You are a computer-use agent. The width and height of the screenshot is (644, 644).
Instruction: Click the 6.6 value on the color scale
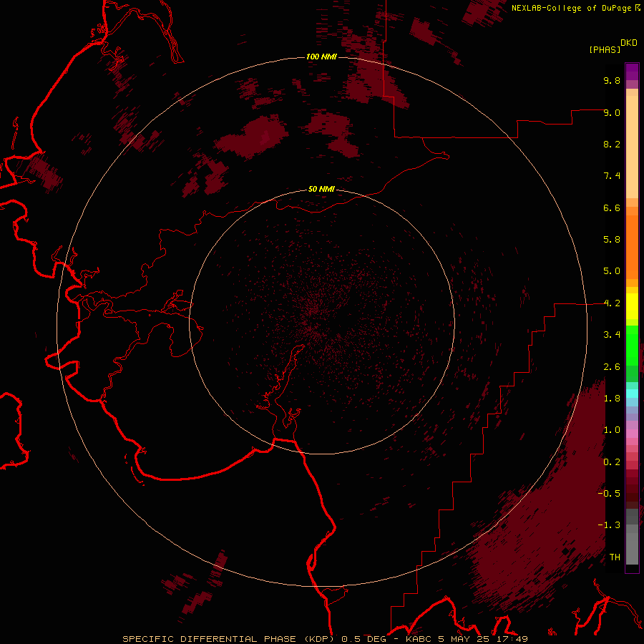(x=612, y=208)
